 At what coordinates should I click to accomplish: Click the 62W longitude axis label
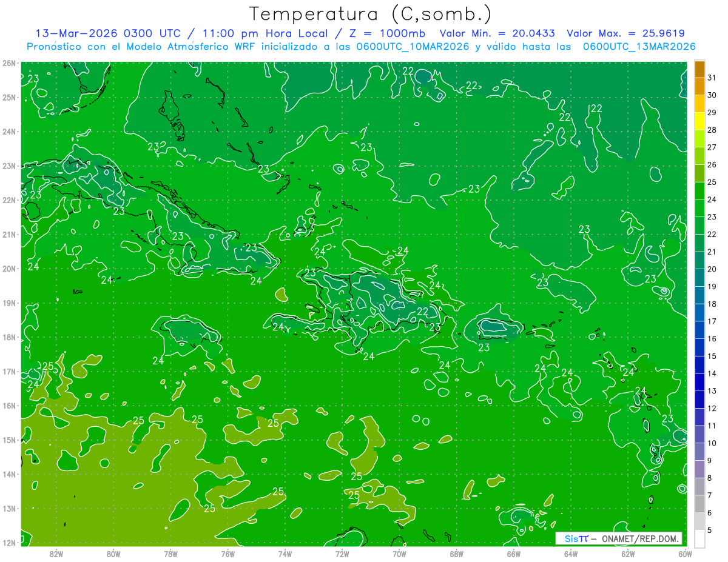[629, 554]
